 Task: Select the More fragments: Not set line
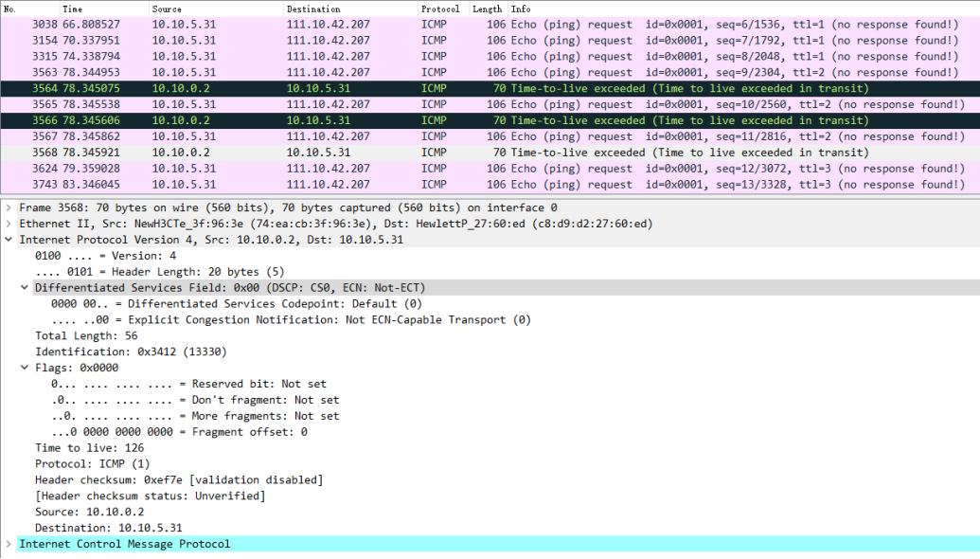coord(195,416)
